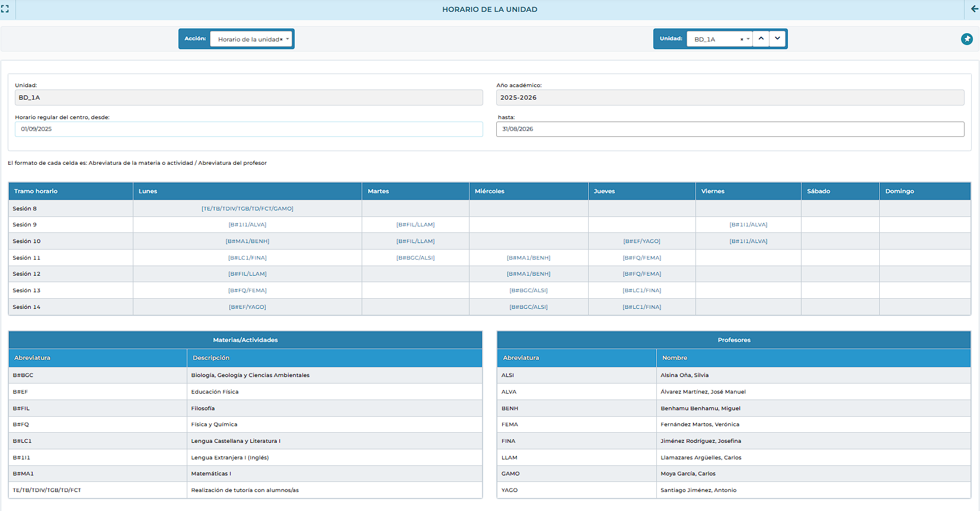Clear the Acción selection with the x
Image resolution: width=980 pixels, height=511 pixels.
point(281,40)
